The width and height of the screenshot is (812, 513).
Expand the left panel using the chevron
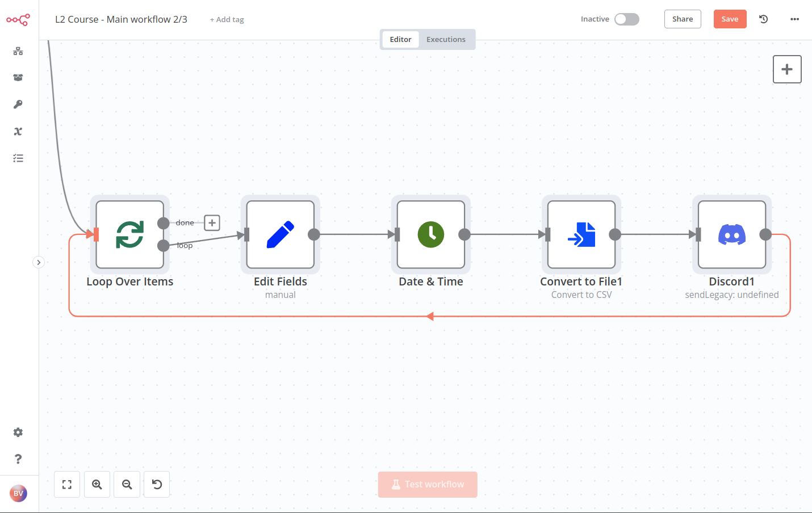coord(39,262)
